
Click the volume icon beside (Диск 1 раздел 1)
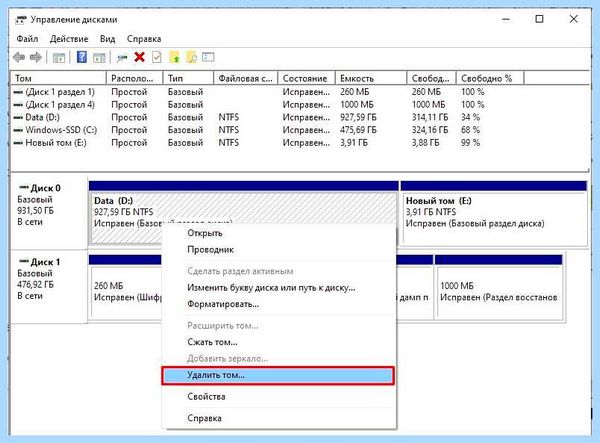point(18,92)
